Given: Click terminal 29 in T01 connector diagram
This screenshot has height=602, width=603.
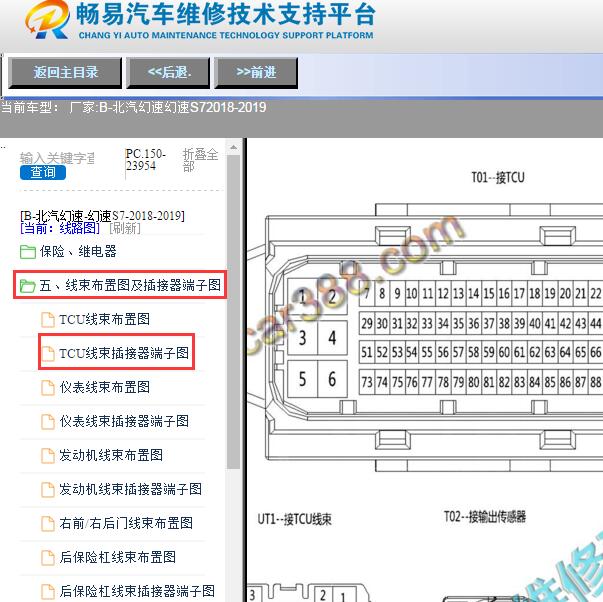Looking at the screenshot, I should 367,324.
